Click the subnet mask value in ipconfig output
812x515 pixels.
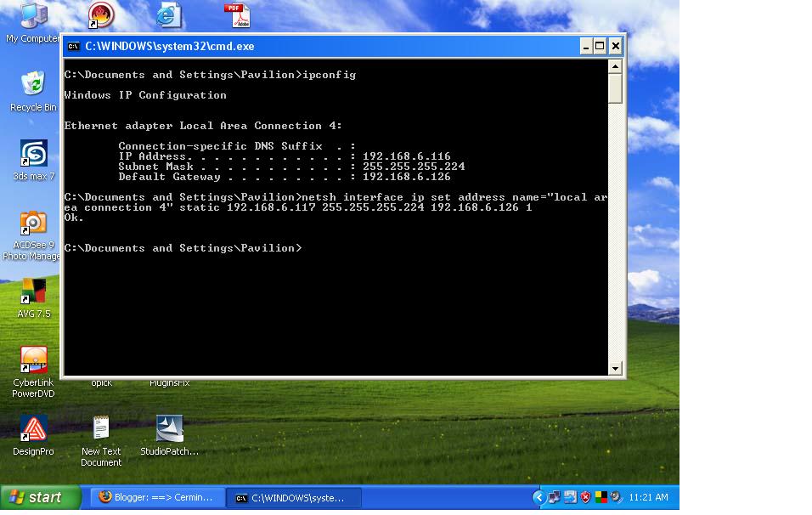(x=414, y=167)
